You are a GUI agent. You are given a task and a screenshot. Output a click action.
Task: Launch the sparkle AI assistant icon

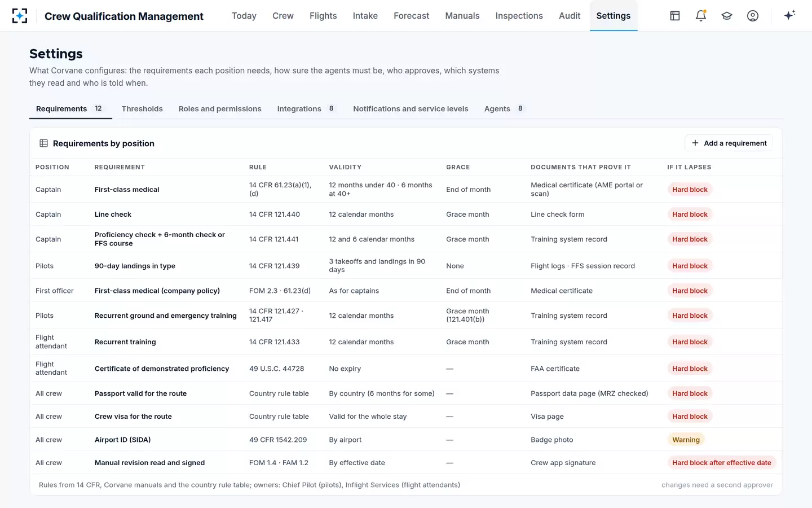pyautogui.click(x=789, y=15)
